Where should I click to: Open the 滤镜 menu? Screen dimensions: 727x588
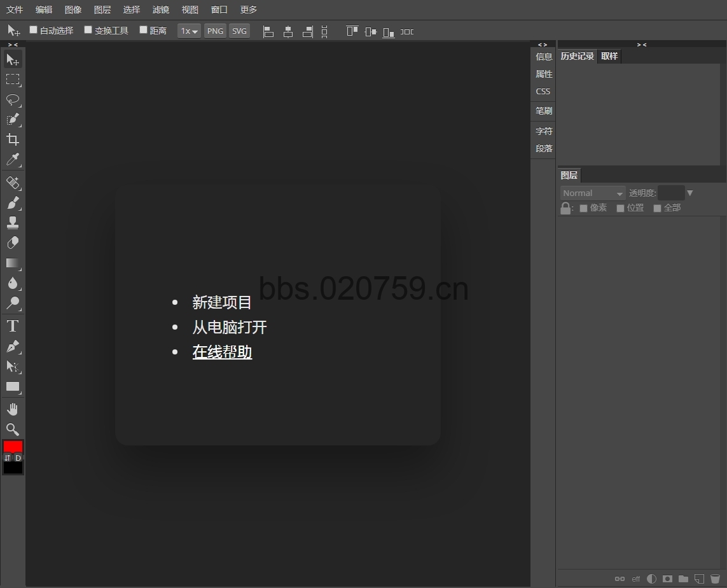[x=161, y=10]
